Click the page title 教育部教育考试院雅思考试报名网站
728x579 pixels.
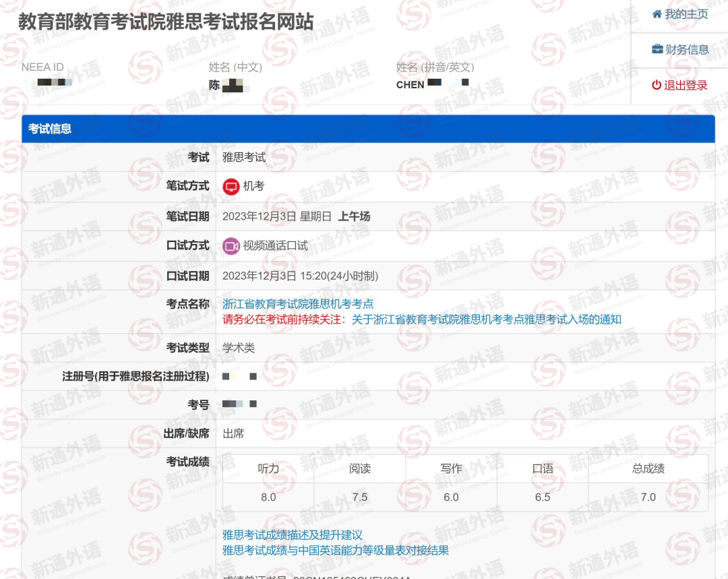click(x=166, y=22)
